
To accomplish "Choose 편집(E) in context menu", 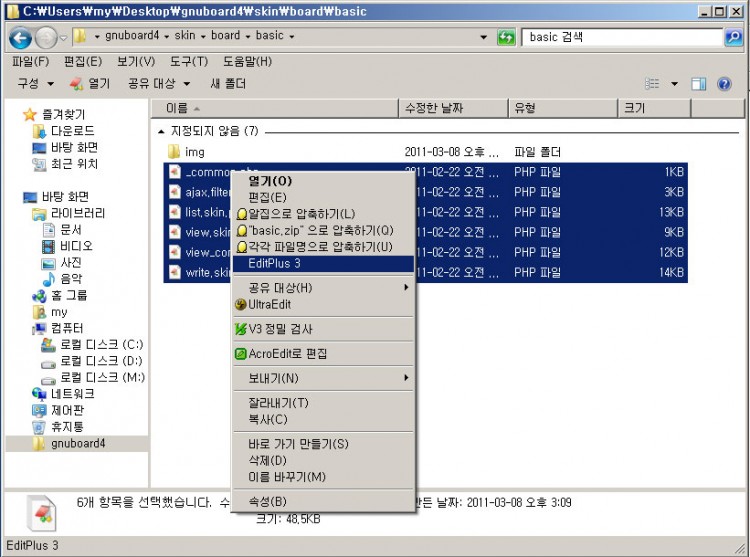I will click(x=323, y=197).
